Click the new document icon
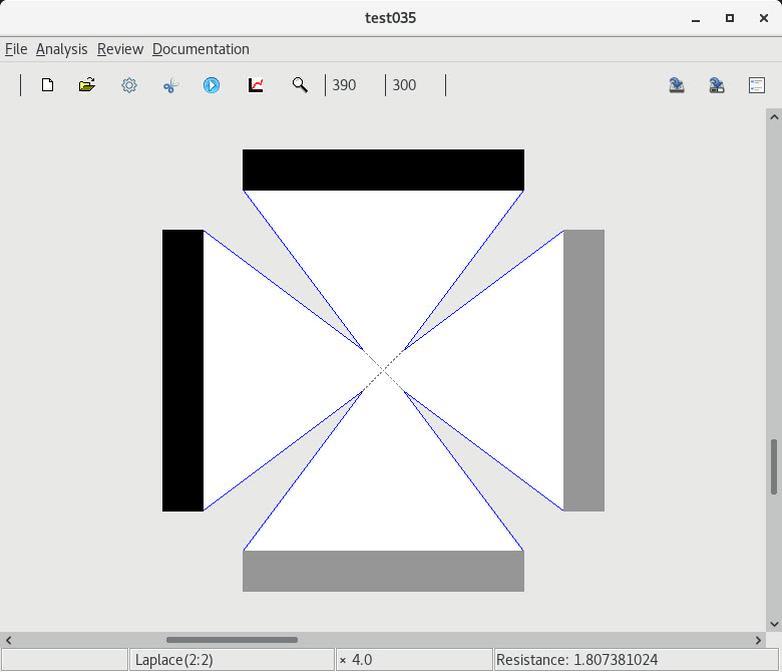The width and height of the screenshot is (782, 672). [x=47, y=85]
